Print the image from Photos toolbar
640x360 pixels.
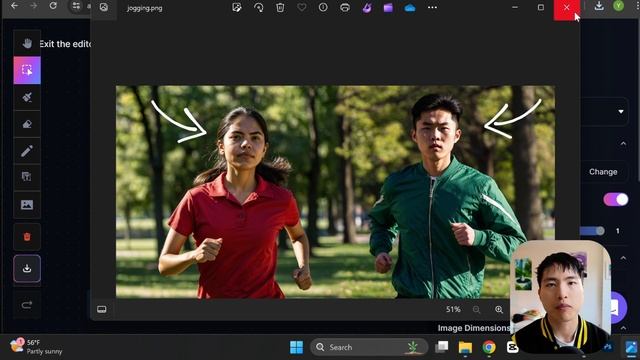click(x=345, y=7)
